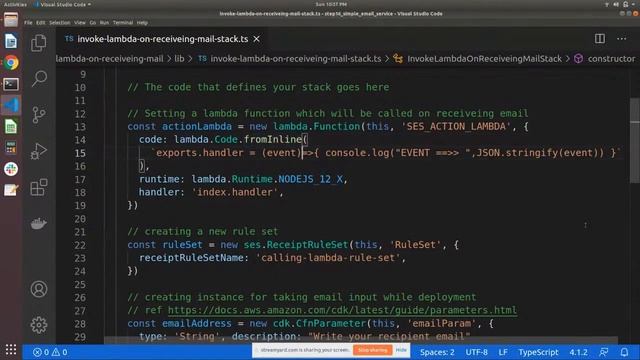
Task: Click 'calling-lambda-rule-set' text on line 23
Action: [x=328, y=258]
